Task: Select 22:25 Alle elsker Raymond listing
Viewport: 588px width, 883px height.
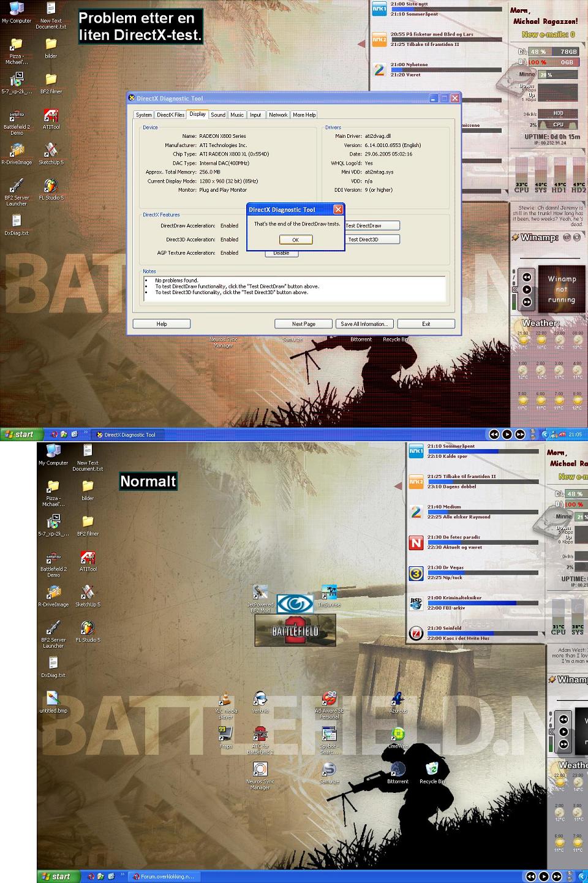Action: coord(459,517)
